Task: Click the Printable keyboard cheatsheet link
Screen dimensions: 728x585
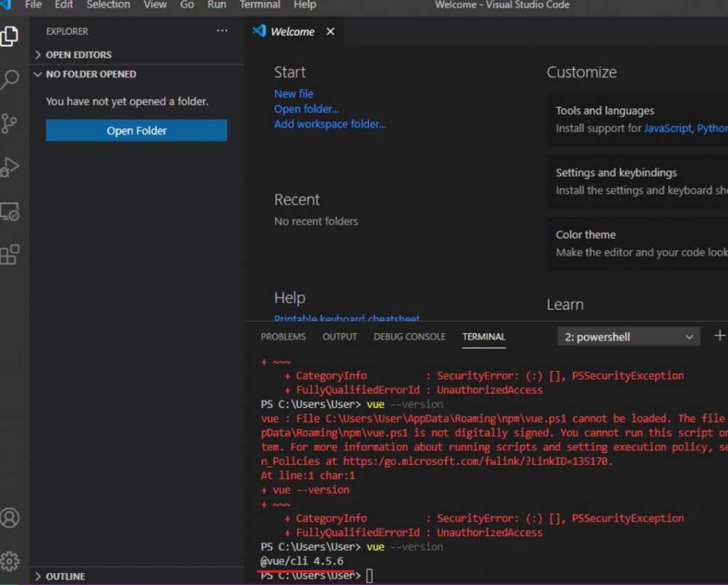Action: click(x=347, y=318)
